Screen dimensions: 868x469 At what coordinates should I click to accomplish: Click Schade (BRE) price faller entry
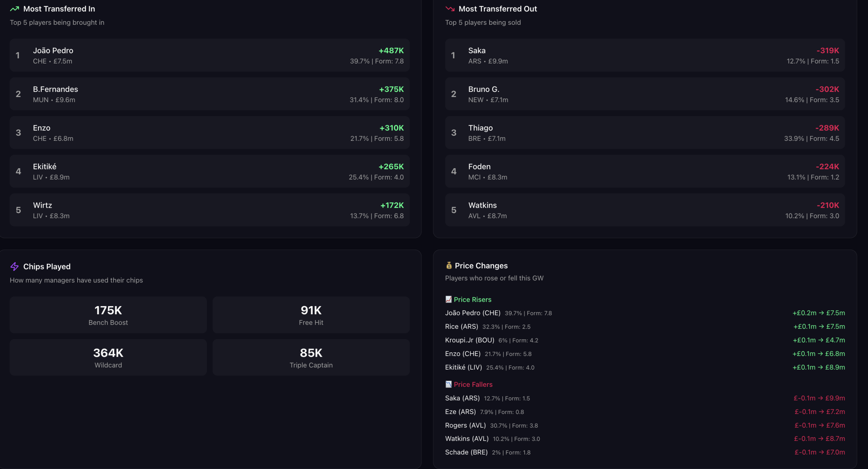pyautogui.click(x=466, y=452)
